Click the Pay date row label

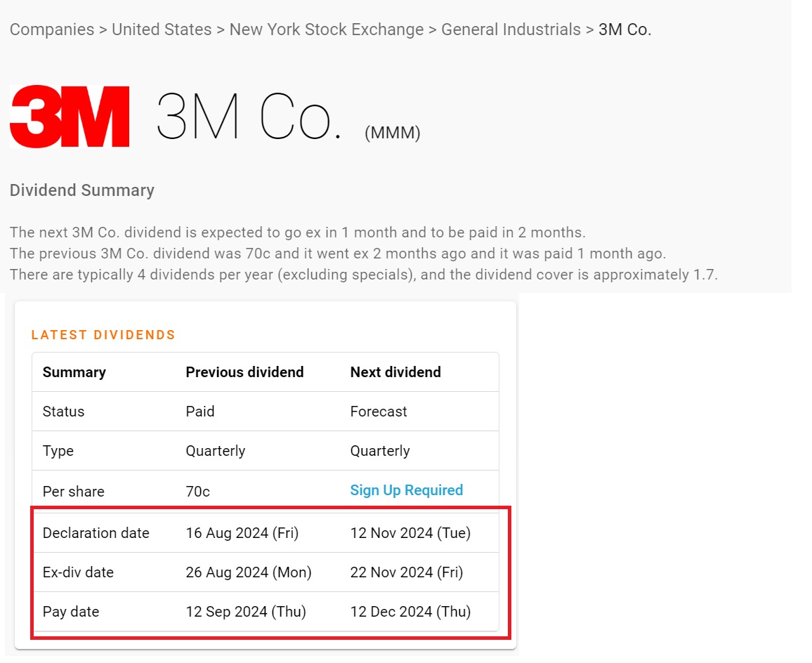[x=70, y=612]
